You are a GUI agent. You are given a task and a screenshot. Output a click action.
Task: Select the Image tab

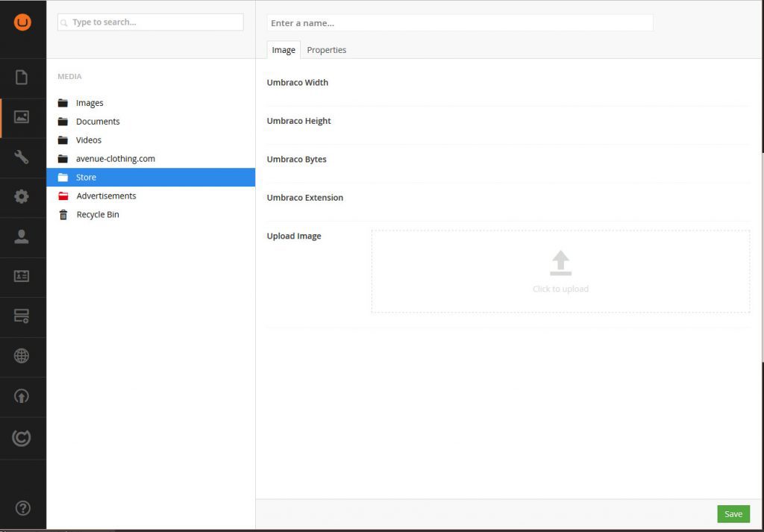[x=283, y=49]
